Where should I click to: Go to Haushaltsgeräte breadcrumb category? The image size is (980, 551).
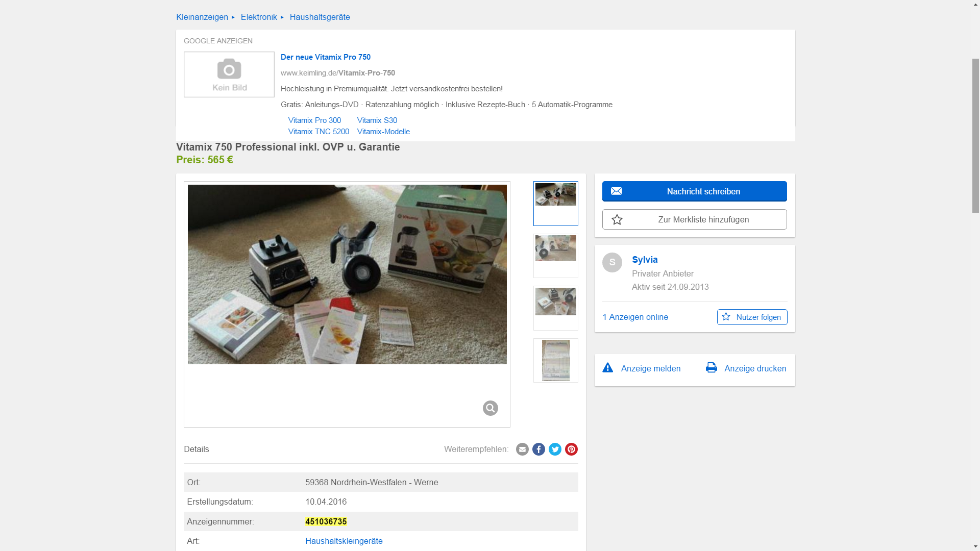tap(320, 17)
